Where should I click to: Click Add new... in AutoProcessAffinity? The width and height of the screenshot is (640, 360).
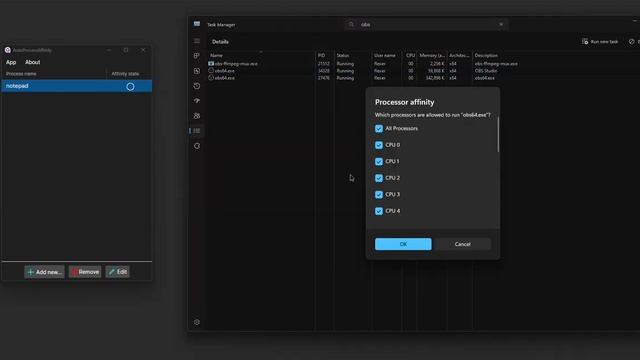[44, 272]
